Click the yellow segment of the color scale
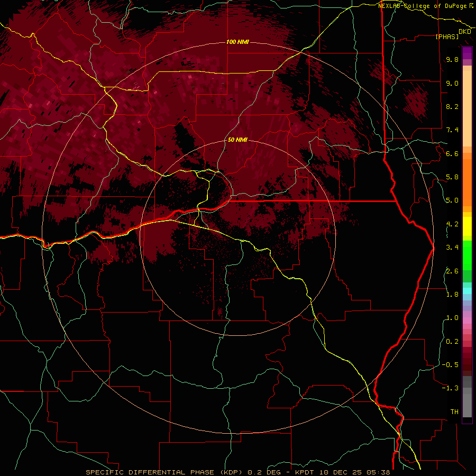The image size is (476, 476). point(467,226)
